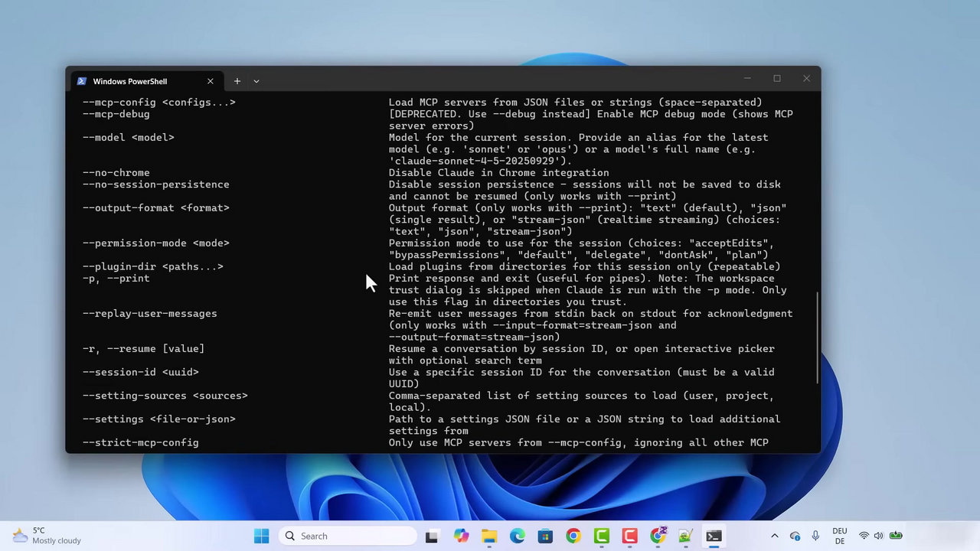
Task: Click the OneDrive cloud tray icon
Action: pyautogui.click(x=795, y=536)
